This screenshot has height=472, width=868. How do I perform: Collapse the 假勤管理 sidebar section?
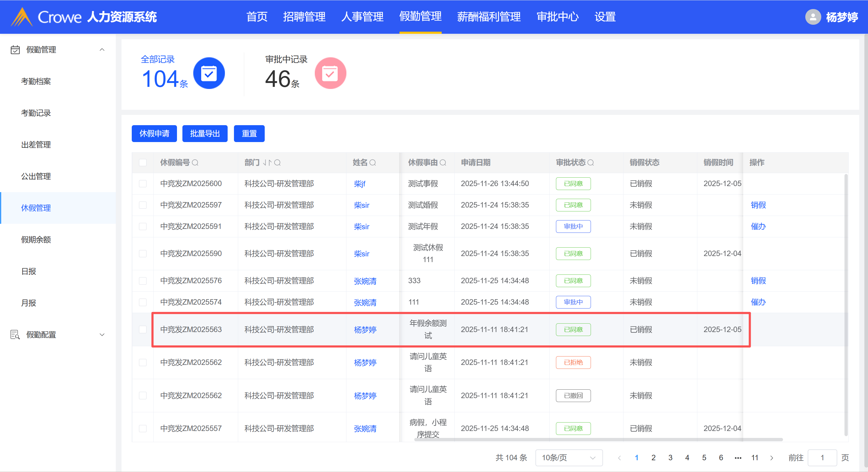pyautogui.click(x=102, y=49)
